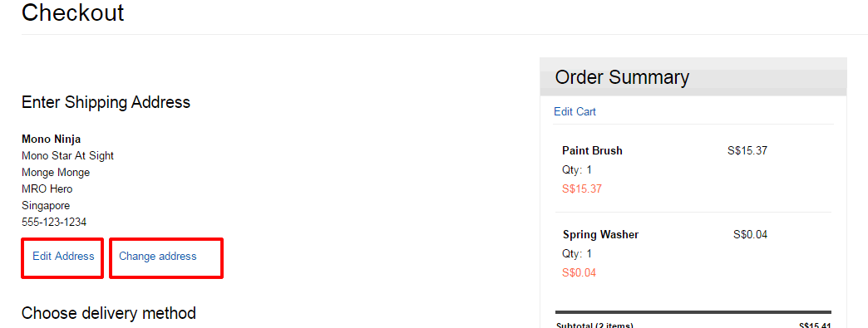Click the Mono Star At Sight address line

point(67,156)
